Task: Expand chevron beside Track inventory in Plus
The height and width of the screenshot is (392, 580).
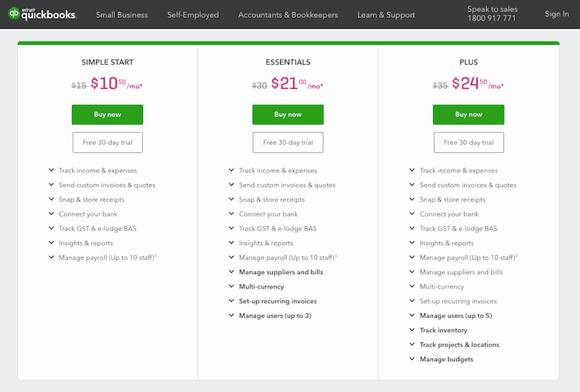Action: coord(411,330)
